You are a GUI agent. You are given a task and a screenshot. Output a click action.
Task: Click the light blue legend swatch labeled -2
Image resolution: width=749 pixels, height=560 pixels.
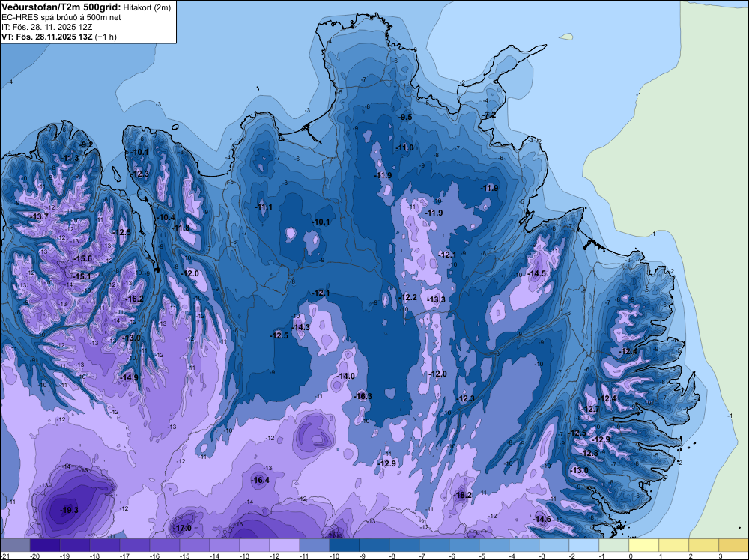pyautogui.click(x=584, y=545)
